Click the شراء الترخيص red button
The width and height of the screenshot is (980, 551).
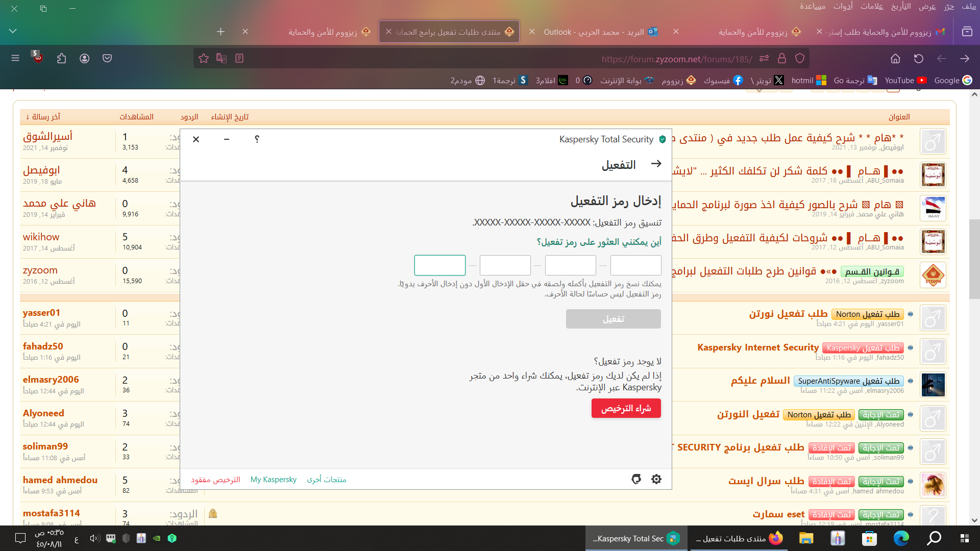626,408
